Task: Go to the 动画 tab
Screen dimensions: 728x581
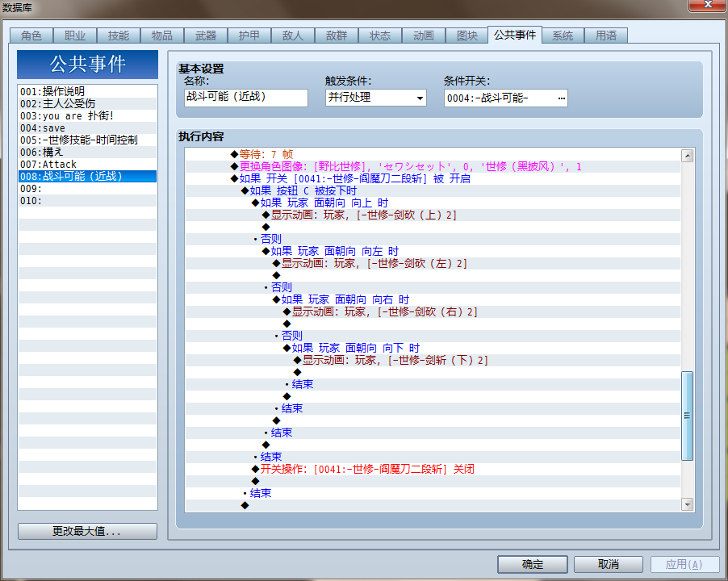Action: (x=424, y=36)
